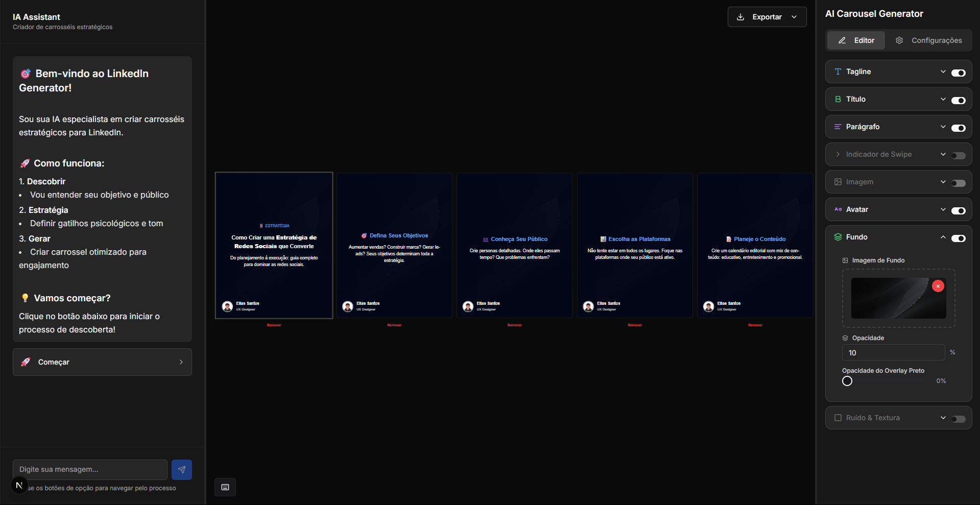The height and width of the screenshot is (505, 980).
Task: Turn off the Avatar toggle
Action: tap(958, 211)
